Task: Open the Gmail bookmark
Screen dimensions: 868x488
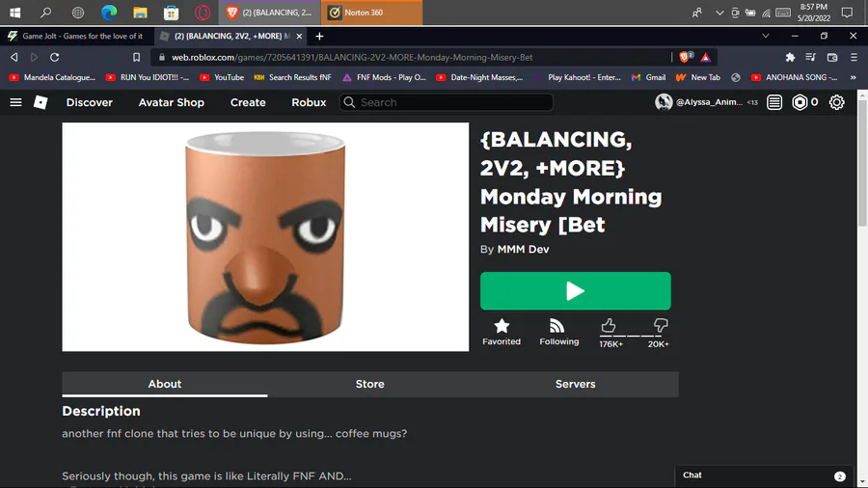Action: [x=649, y=77]
